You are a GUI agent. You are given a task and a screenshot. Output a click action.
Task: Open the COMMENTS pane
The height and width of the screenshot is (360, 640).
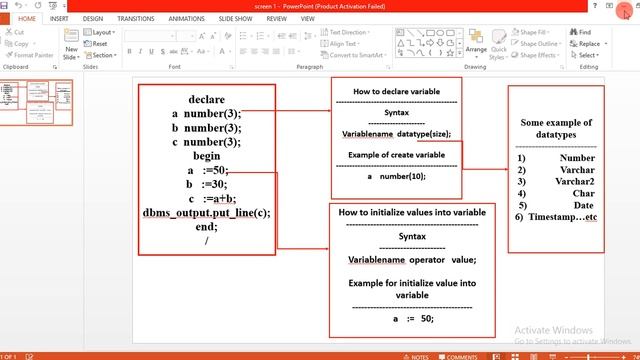pyautogui.click(x=458, y=357)
